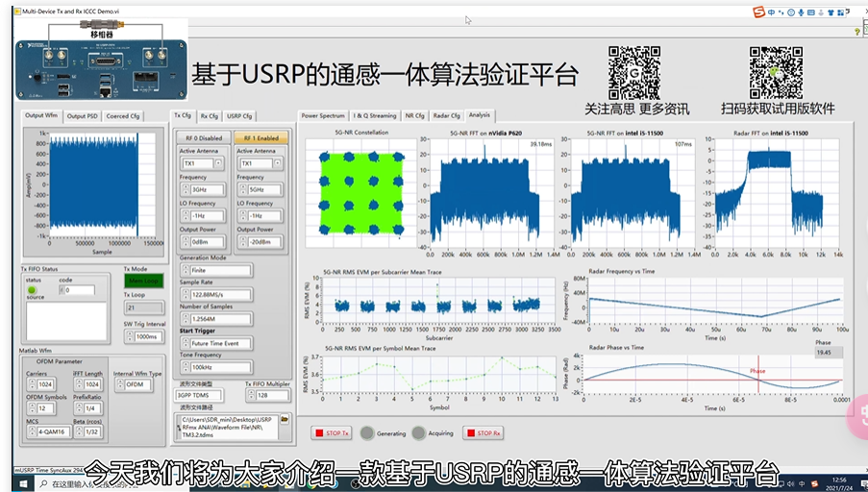Switch to the USRP Cfg tab
The image size is (868, 492).
point(239,116)
